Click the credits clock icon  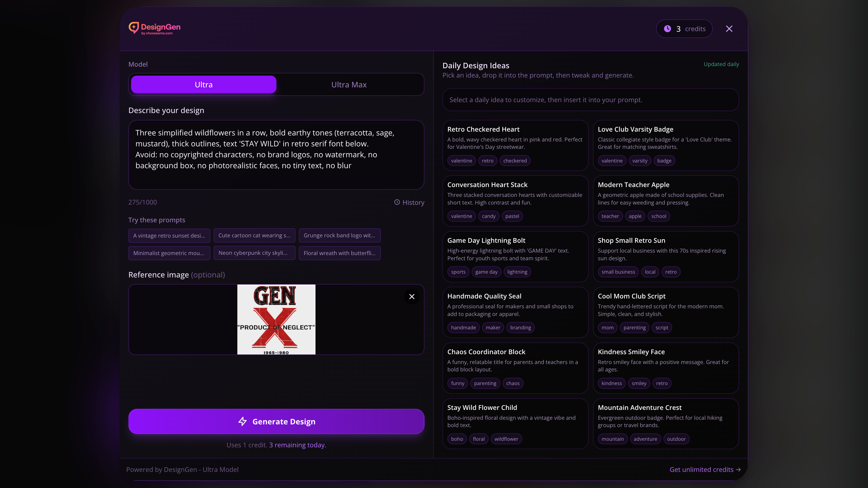coord(667,29)
